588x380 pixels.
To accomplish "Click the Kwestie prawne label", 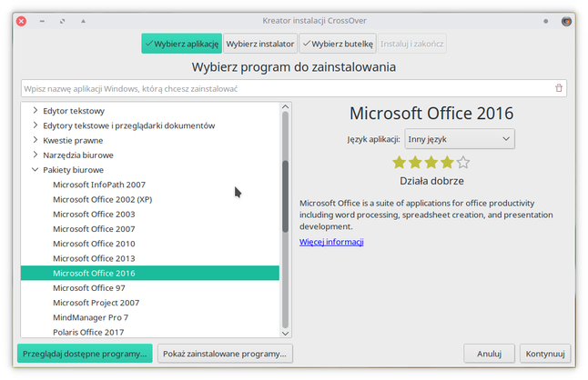I will [73, 140].
